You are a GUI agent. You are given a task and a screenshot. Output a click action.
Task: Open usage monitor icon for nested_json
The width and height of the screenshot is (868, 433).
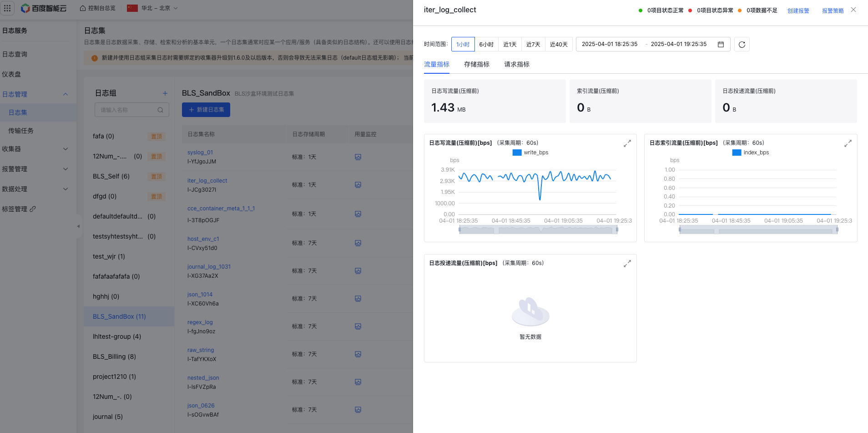click(x=358, y=382)
